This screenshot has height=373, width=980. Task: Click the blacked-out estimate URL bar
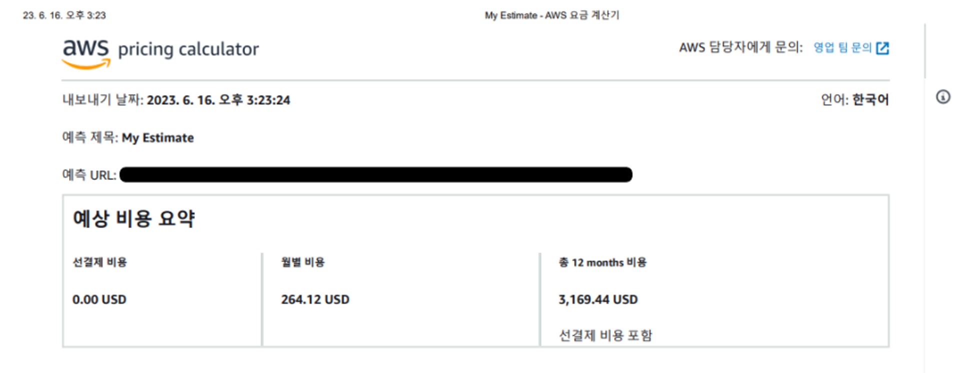point(376,174)
